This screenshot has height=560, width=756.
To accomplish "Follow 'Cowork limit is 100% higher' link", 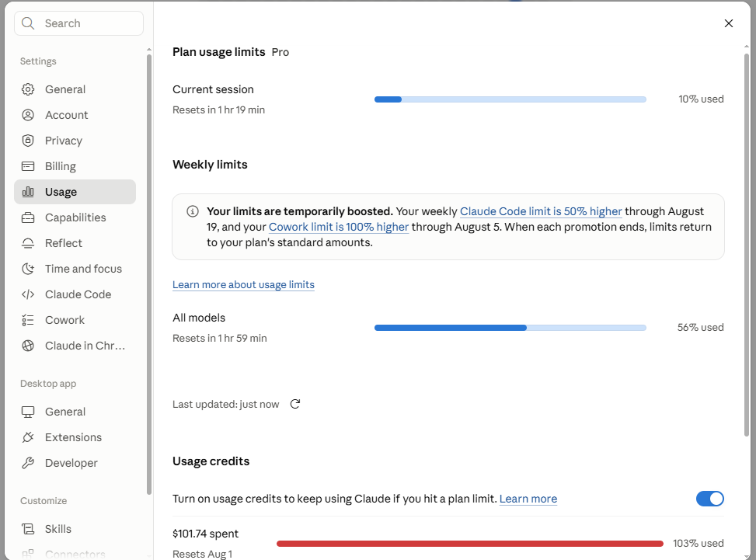I will (339, 227).
